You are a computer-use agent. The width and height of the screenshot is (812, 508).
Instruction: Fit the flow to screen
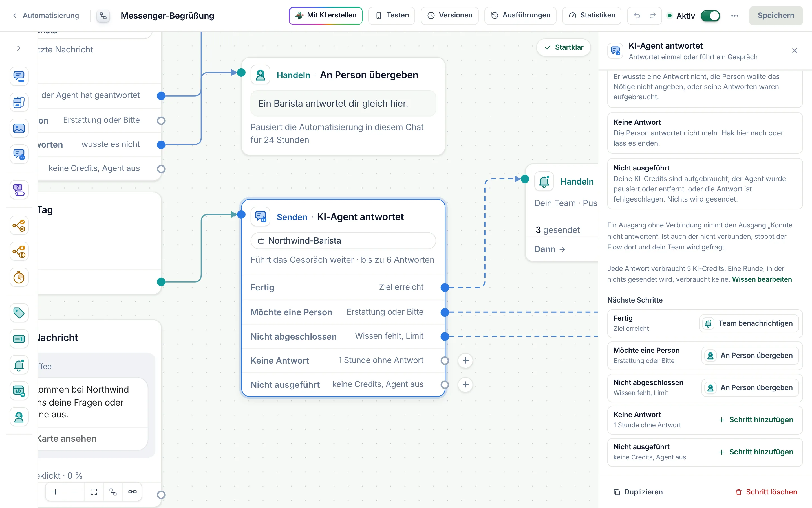coord(94,492)
